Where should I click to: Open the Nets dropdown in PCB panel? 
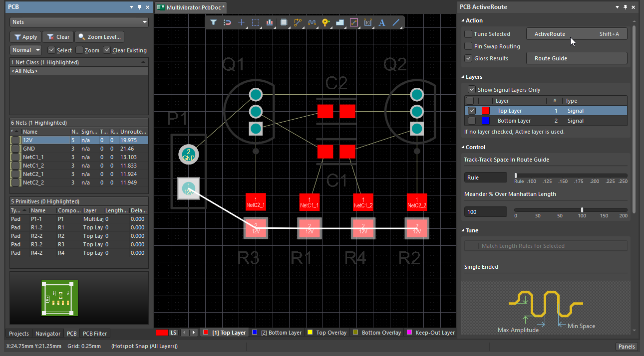(x=79, y=22)
